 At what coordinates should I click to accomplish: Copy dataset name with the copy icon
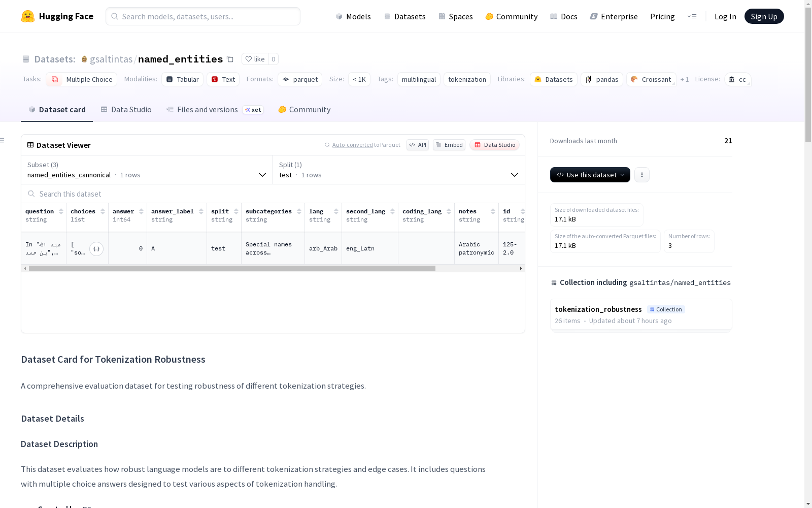(x=230, y=59)
